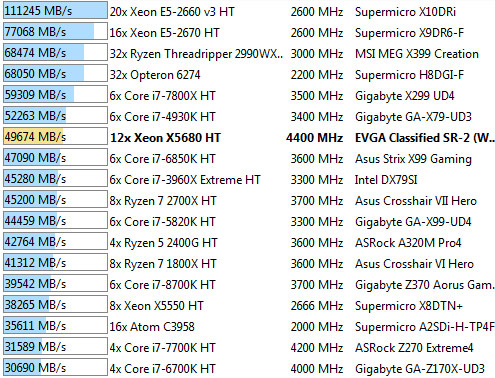
Task: Select Asus Crosshair VII Hero cell
Action: point(416,201)
